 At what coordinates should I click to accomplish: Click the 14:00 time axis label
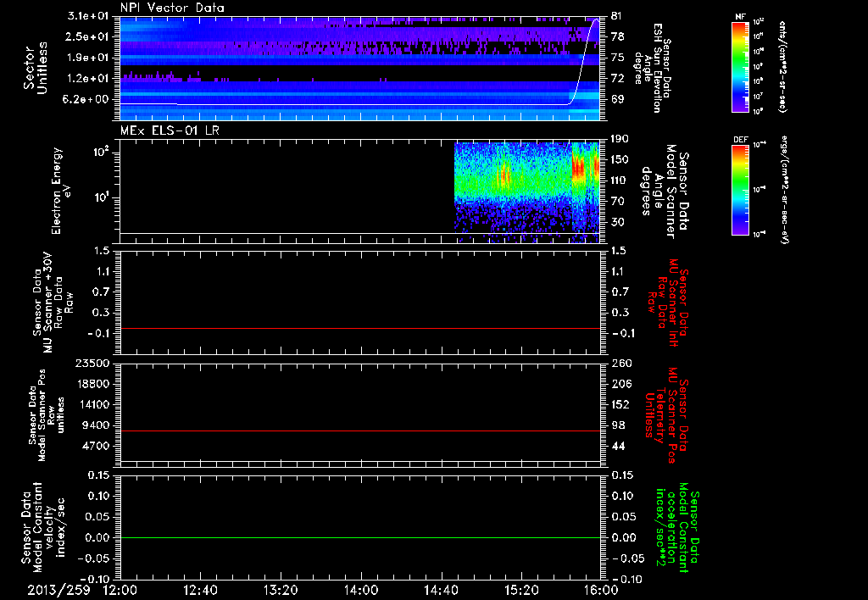pyautogui.click(x=361, y=590)
